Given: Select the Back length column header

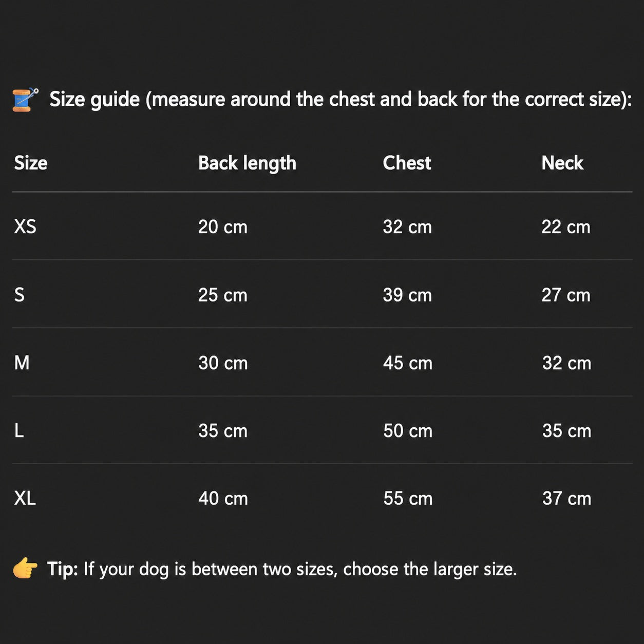Looking at the screenshot, I should [x=247, y=163].
